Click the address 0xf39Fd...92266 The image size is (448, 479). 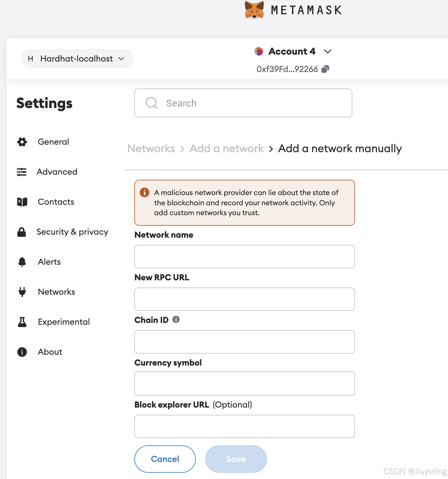click(287, 69)
